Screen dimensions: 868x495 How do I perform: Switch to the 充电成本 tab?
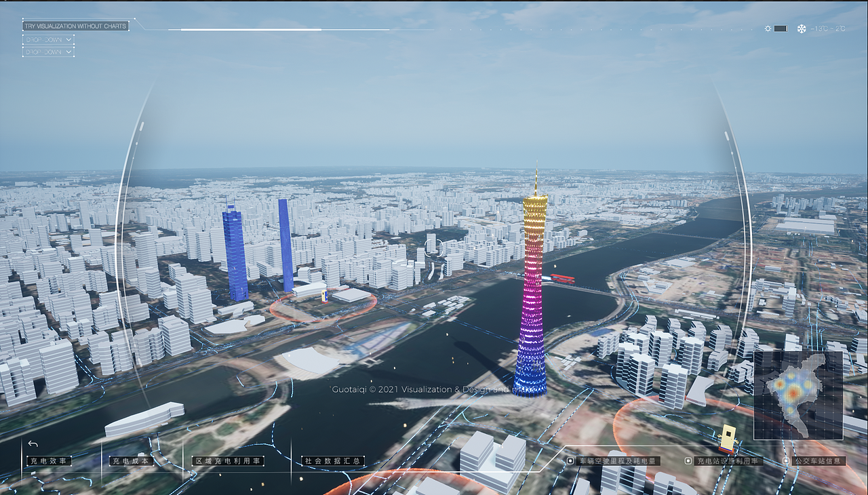click(x=132, y=460)
